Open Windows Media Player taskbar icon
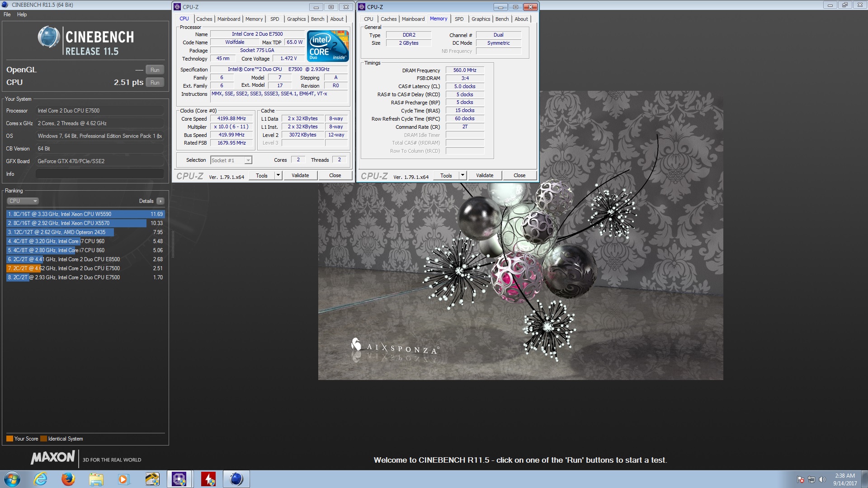The width and height of the screenshot is (868, 488). [x=123, y=479]
